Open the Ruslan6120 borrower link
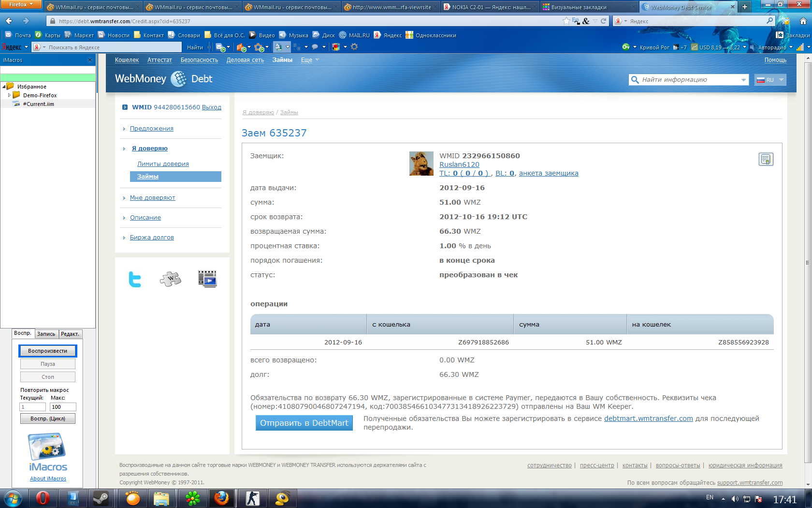The height and width of the screenshot is (508, 812). (459, 164)
